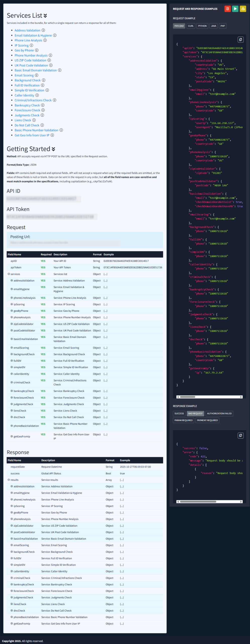The width and height of the screenshot is (250, 644).
Task: Click info icon beside Bankruptcy Check
Action: point(43,105)
